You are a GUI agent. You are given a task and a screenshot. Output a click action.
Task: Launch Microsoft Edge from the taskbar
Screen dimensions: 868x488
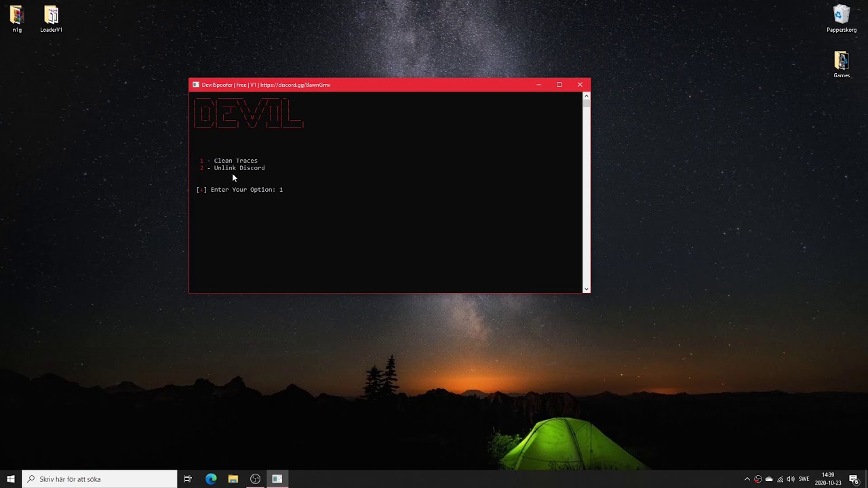(211, 479)
